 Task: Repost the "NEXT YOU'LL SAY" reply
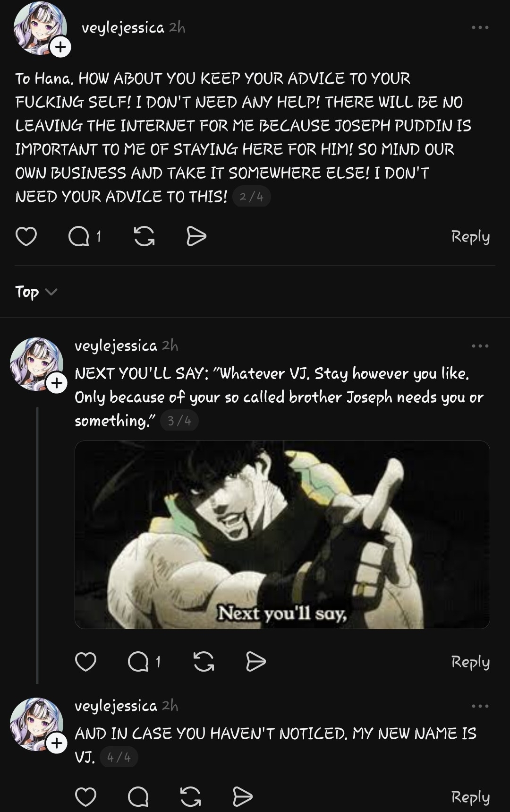pos(204,662)
